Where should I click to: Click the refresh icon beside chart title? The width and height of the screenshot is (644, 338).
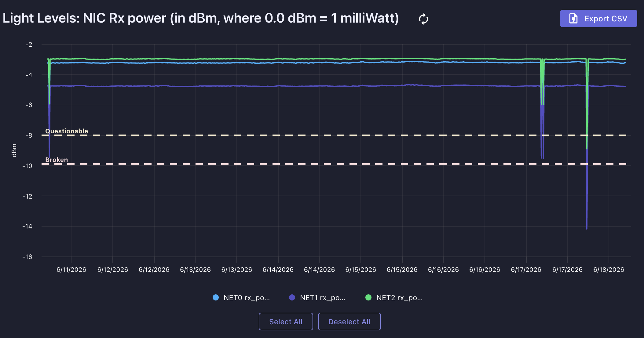[423, 19]
